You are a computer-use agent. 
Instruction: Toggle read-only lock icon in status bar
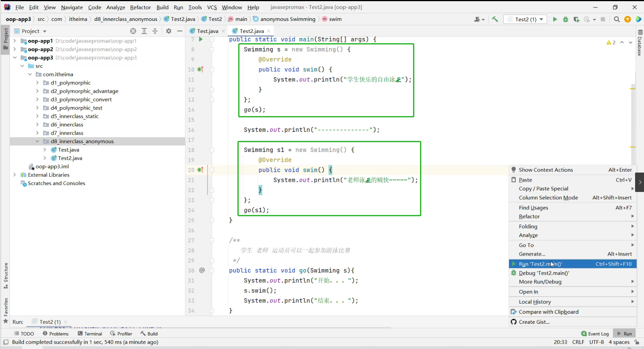[x=637, y=342]
